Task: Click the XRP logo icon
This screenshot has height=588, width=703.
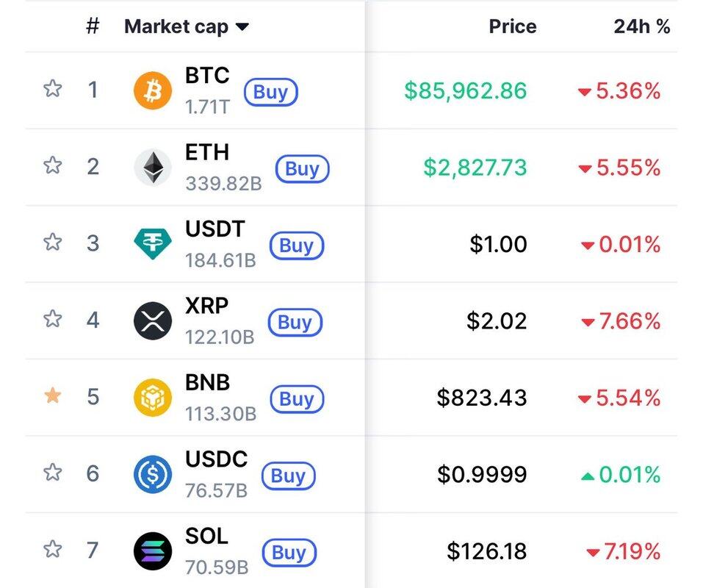Action: point(153,321)
